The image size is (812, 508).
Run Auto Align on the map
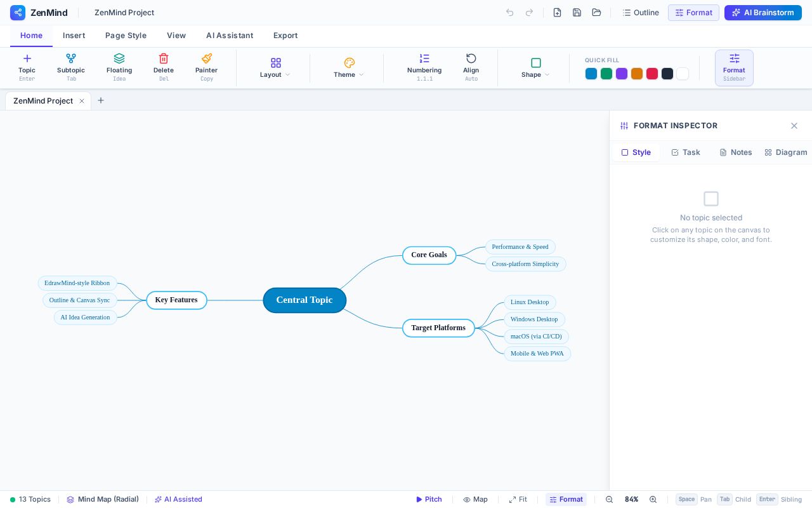471,68
